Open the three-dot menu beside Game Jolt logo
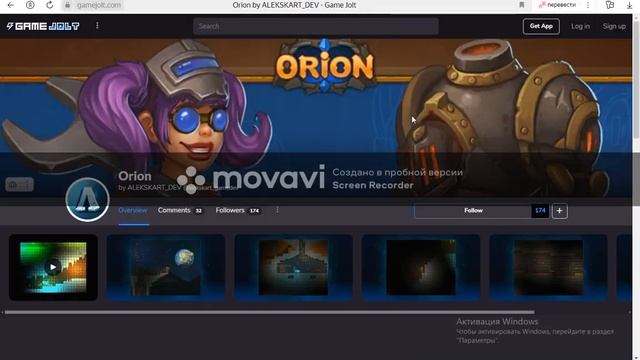Image resolution: width=640 pixels, height=360 pixels. coord(97,26)
